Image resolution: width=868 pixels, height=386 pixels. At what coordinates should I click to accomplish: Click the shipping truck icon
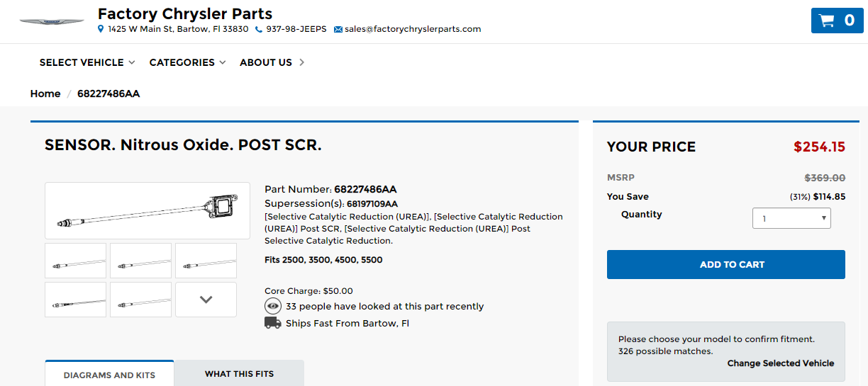[x=273, y=324]
